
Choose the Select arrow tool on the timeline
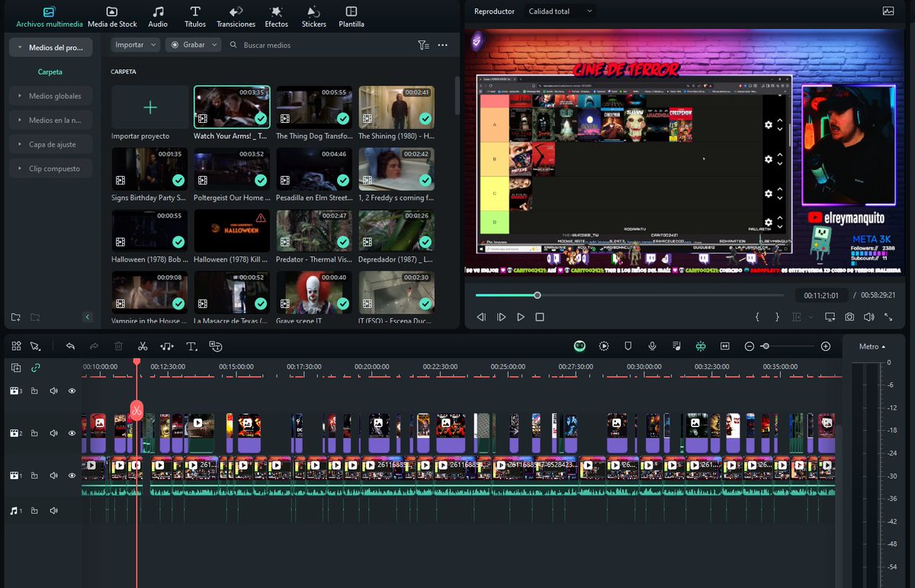coord(35,346)
